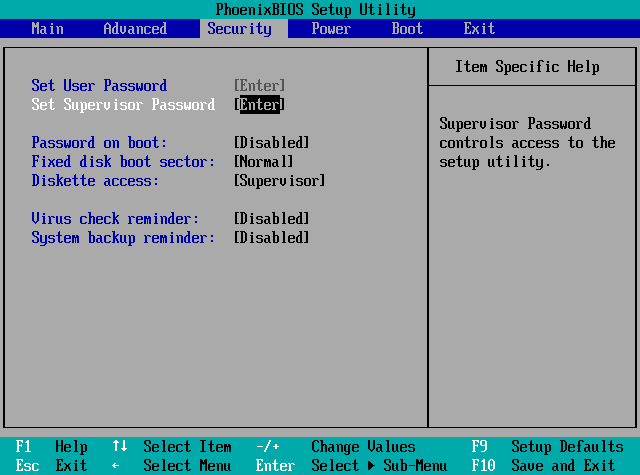Switch to the Advanced tab
640x475 pixels.
[135, 29]
